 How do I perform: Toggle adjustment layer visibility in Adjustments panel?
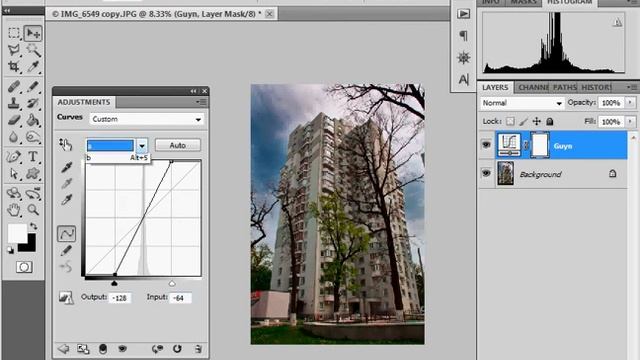coord(122,349)
